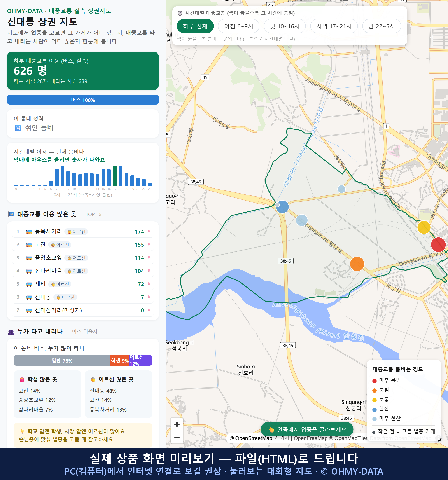Image resolution: width=448 pixels, height=480 pixels.
Task: Select the 아침 6~9시 time filter
Action: pyautogui.click(x=239, y=26)
